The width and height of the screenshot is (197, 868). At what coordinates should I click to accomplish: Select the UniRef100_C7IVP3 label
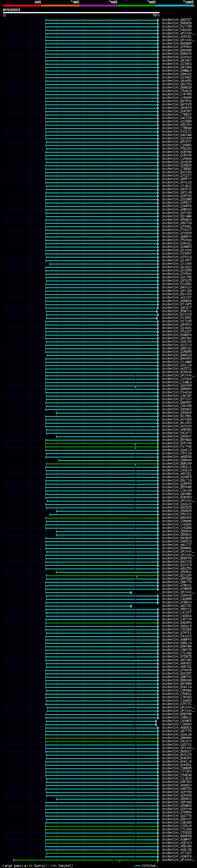tap(177, 772)
